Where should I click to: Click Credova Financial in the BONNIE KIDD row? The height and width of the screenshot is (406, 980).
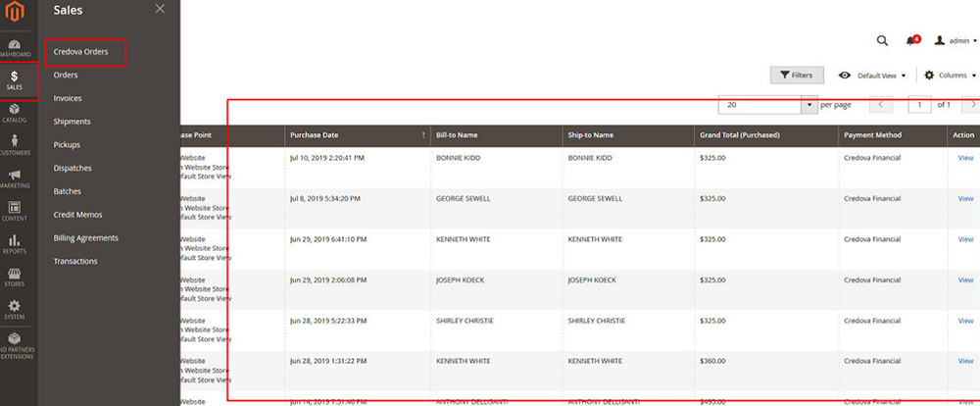pos(872,158)
